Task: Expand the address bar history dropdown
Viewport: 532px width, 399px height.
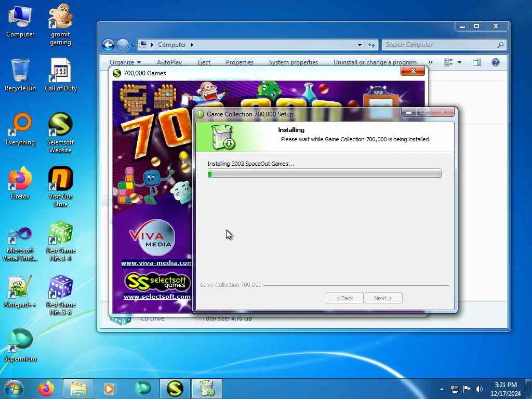Action: [x=360, y=45]
